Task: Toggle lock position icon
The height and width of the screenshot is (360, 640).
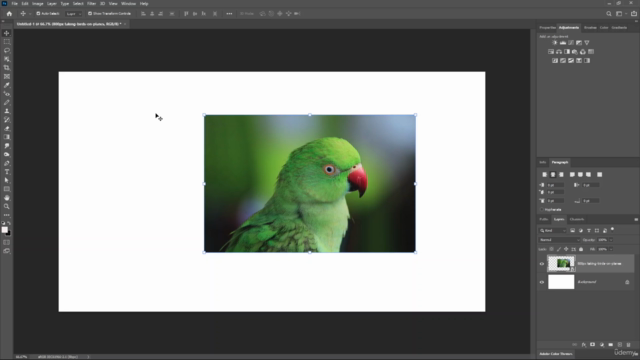Action: tap(566, 249)
